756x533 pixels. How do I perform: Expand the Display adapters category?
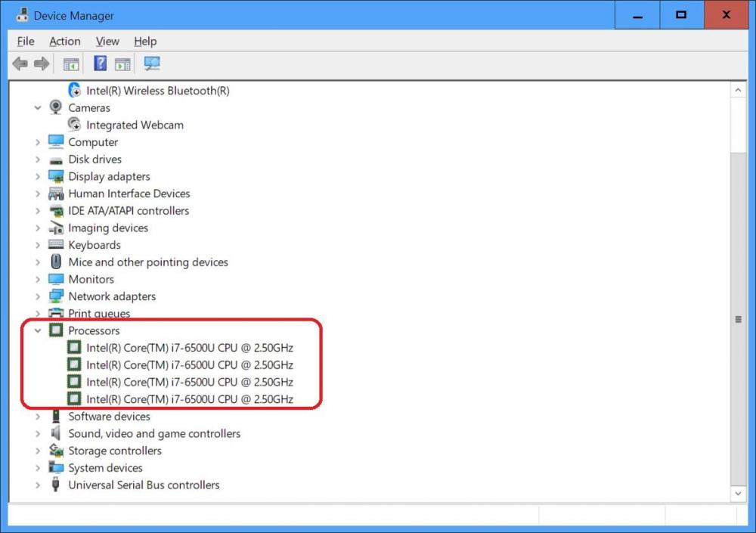click(x=38, y=177)
